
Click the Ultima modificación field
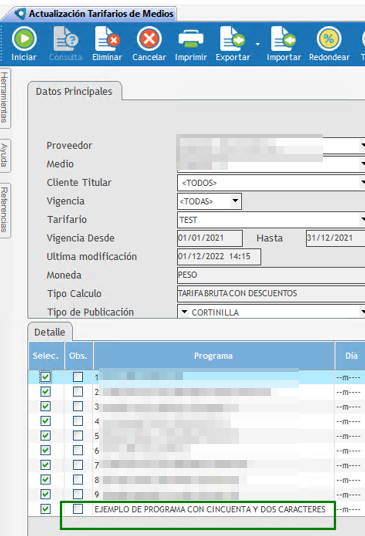click(219, 256)
